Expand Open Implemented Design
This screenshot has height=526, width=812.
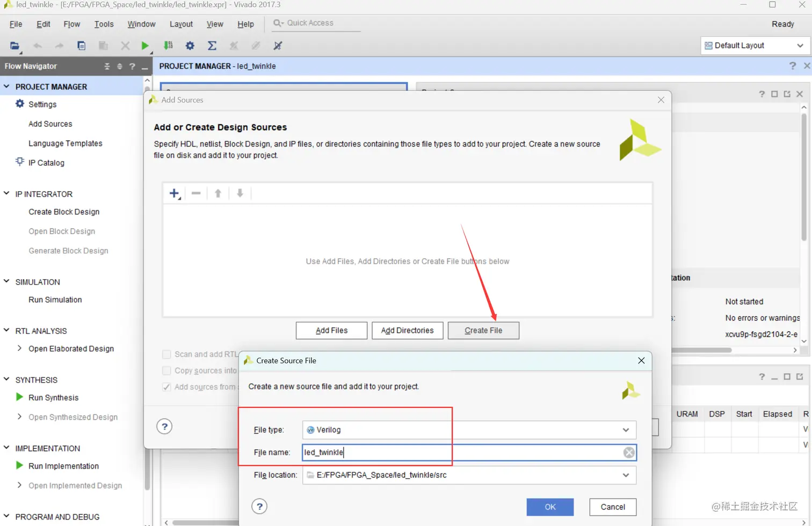(x=19, y=485)
